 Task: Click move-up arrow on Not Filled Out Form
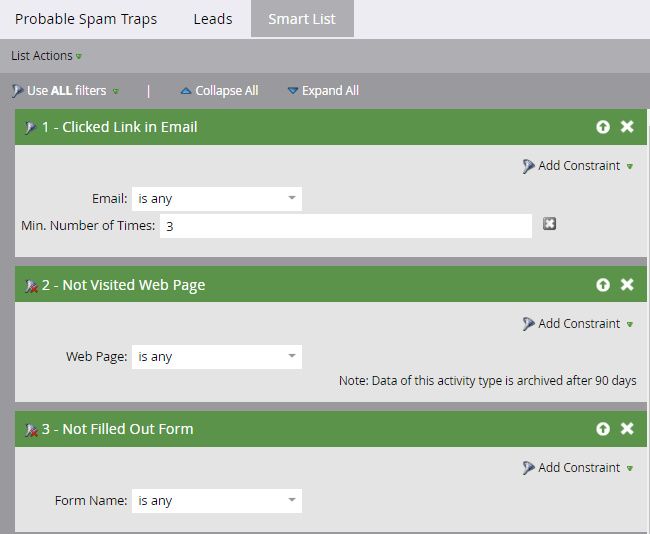coord(603,429)
